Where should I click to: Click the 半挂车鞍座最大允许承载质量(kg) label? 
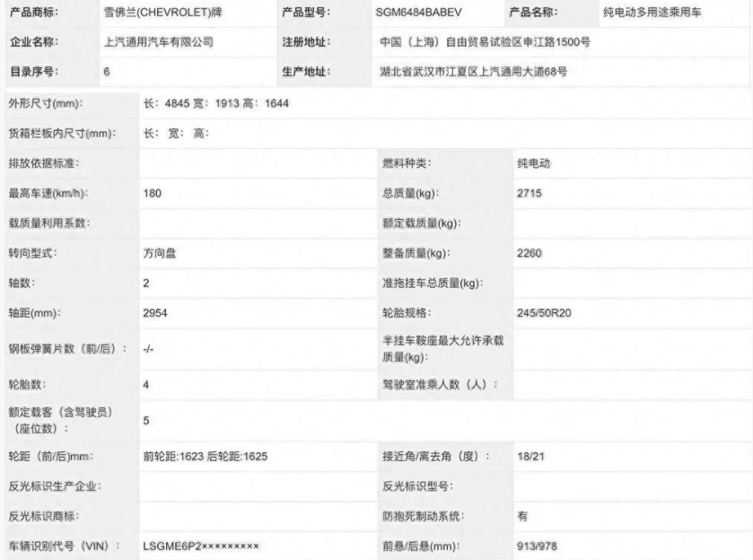[442, 349]
